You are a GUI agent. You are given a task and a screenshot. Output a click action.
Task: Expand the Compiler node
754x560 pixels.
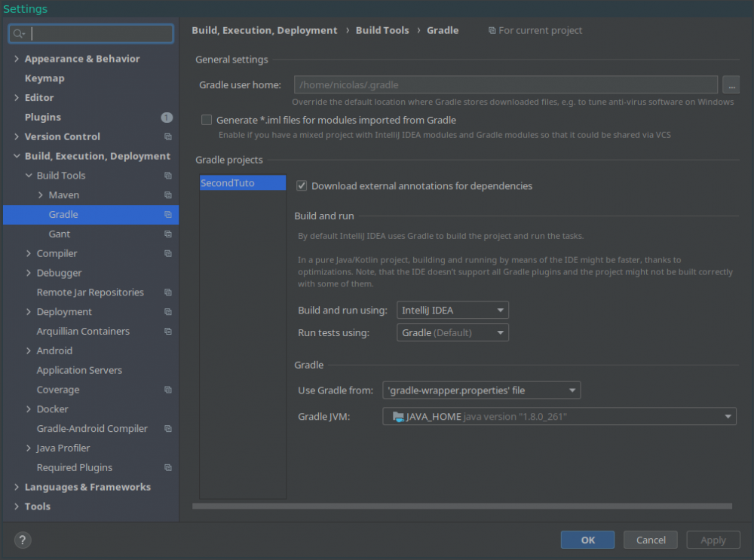tap(29, 253)
